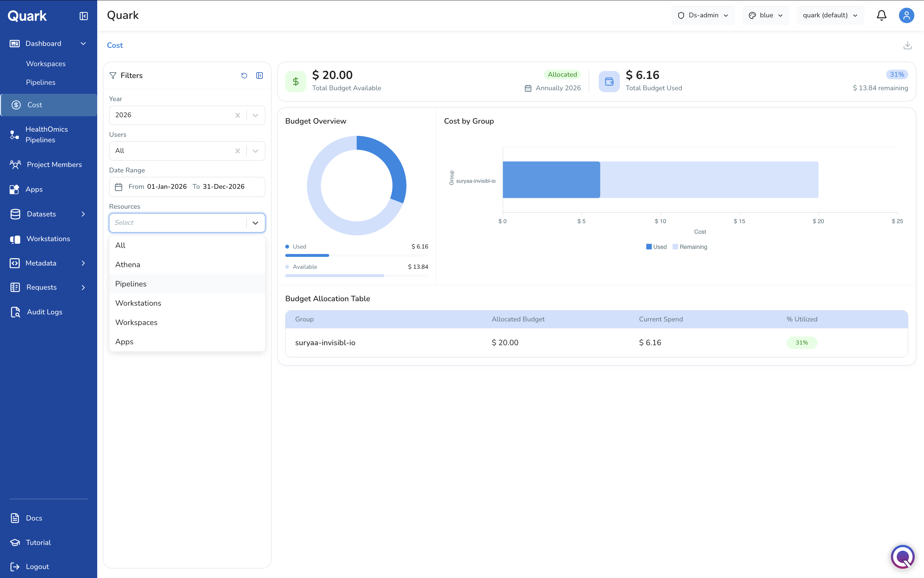
Task: Click the Dashboard icon in sidebar
Action: click(14, 44)
